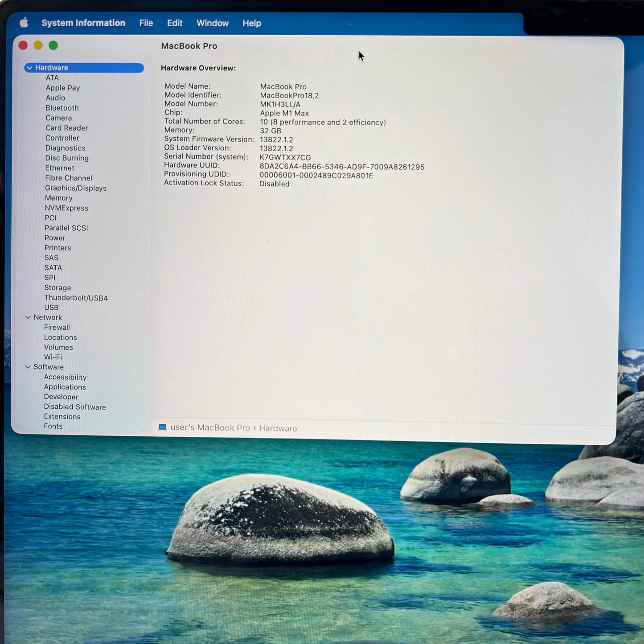Select Wi-Fi in the sidebar
644x644 pixels.
click(x=53, y=357)
